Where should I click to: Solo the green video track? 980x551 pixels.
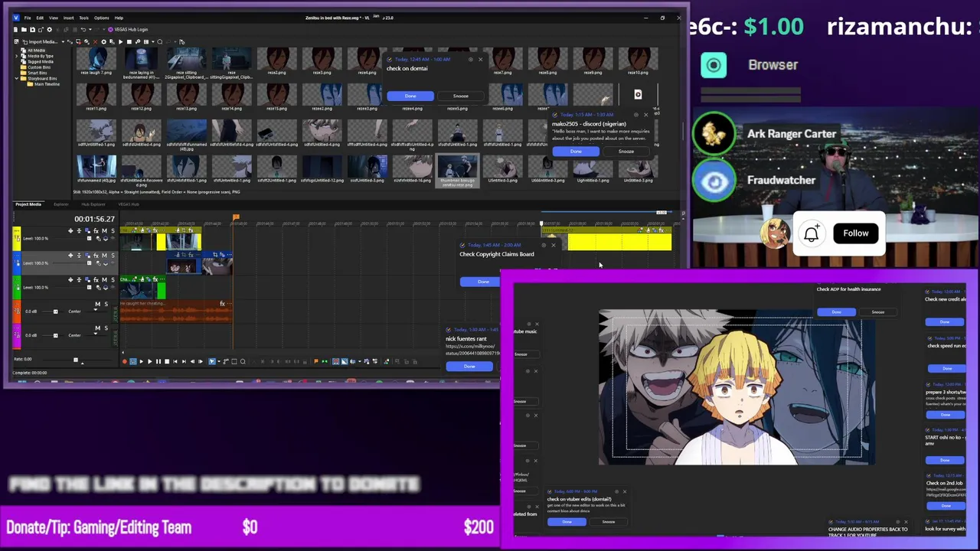pyautogui.click(x=113, y=279)
